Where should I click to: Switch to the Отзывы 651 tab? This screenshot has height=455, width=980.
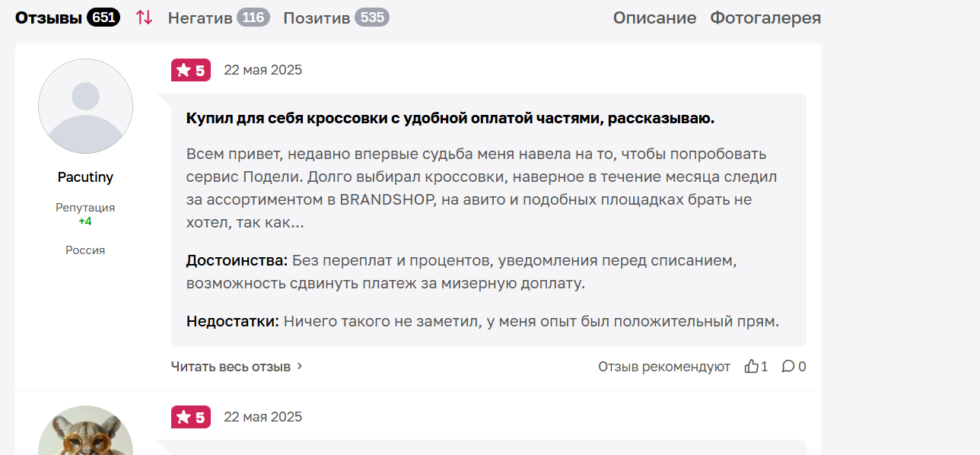[68, 17]
